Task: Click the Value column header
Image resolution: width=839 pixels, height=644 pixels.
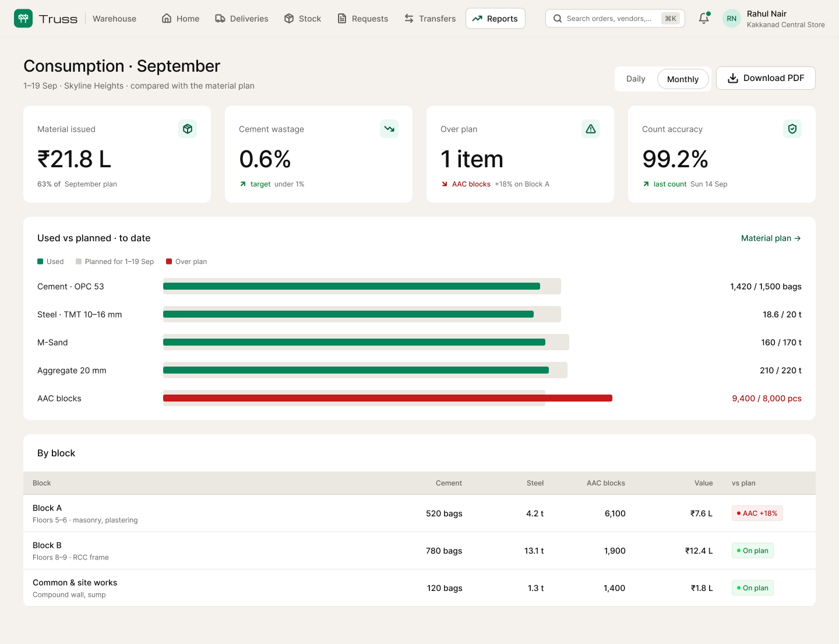Action: click(x=703, y=483)
